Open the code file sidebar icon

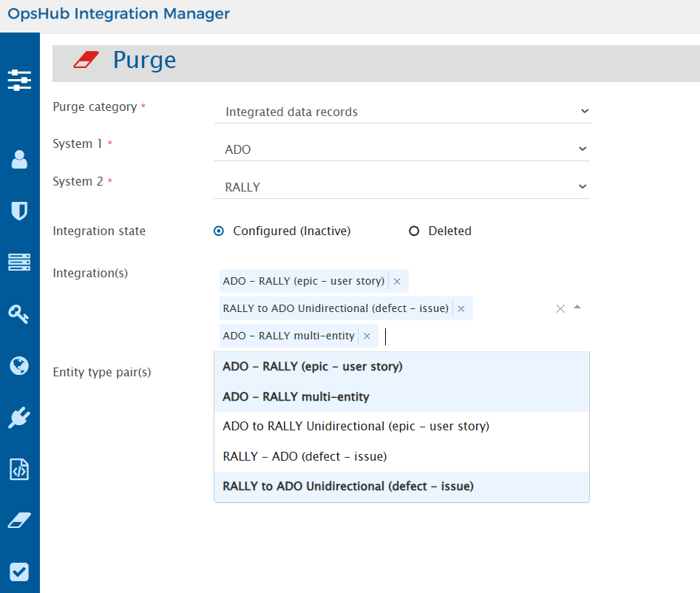tap(19, 470)
